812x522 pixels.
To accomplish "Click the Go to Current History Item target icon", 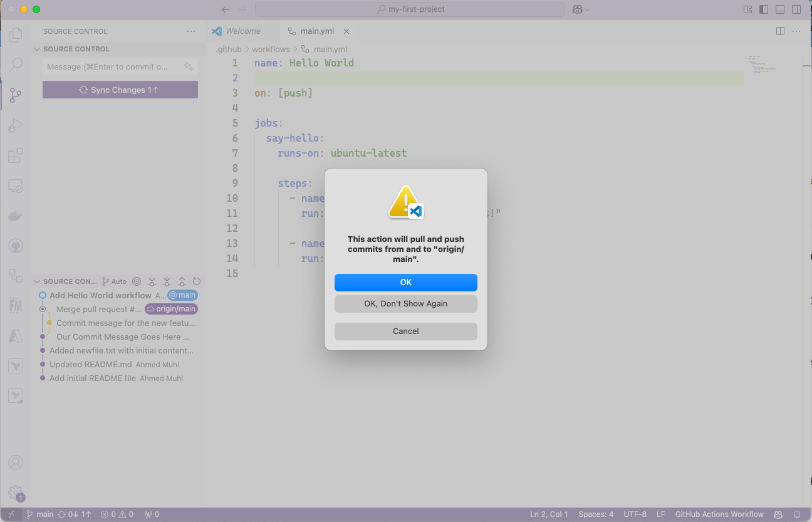I will point(137,281).
